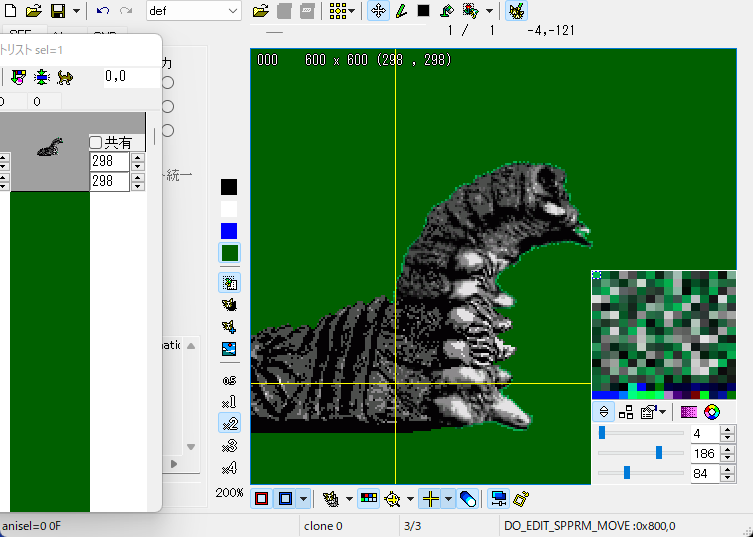
Task: Open the crosshair axis dropdown arrow
Action: [449, 499]
